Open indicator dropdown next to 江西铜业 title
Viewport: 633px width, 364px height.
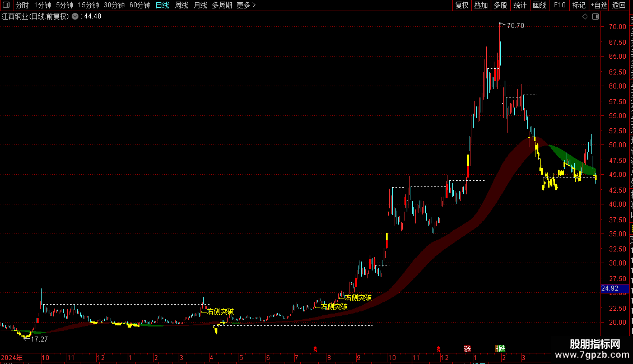click(75, 17)
